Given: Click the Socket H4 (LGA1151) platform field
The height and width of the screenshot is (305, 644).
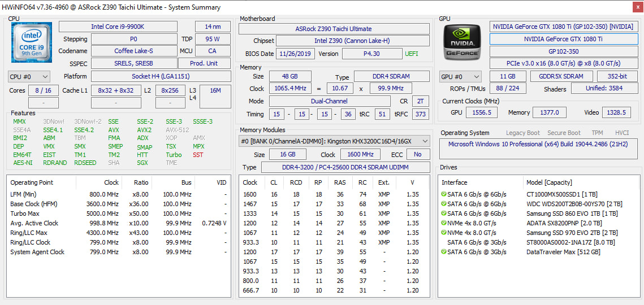Looking at the screenshot, I should tap(161, 76).
